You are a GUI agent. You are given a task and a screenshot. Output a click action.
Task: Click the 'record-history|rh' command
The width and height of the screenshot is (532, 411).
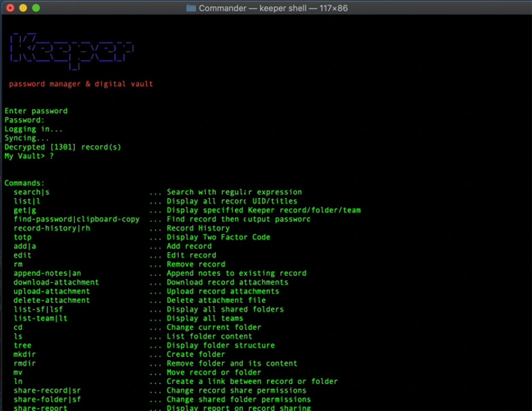52,228
